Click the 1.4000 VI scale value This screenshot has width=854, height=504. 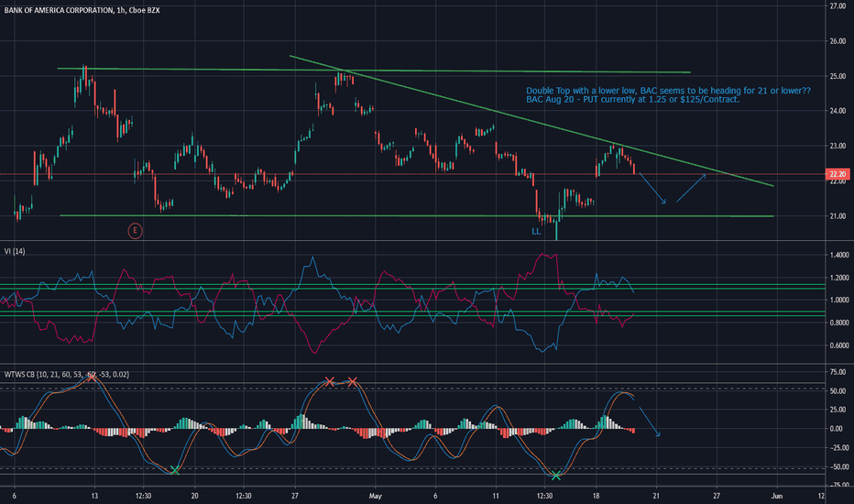(x=839, y=255)
